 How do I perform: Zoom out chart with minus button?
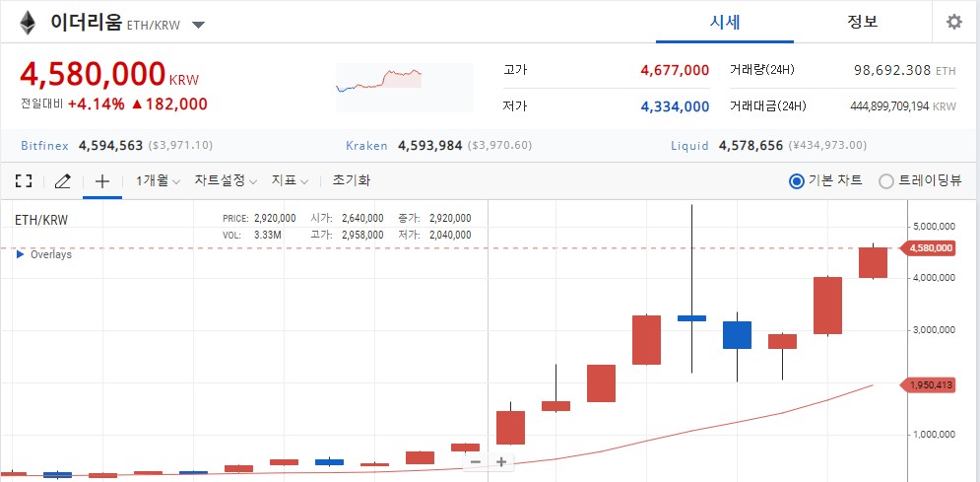coord(476,461)
